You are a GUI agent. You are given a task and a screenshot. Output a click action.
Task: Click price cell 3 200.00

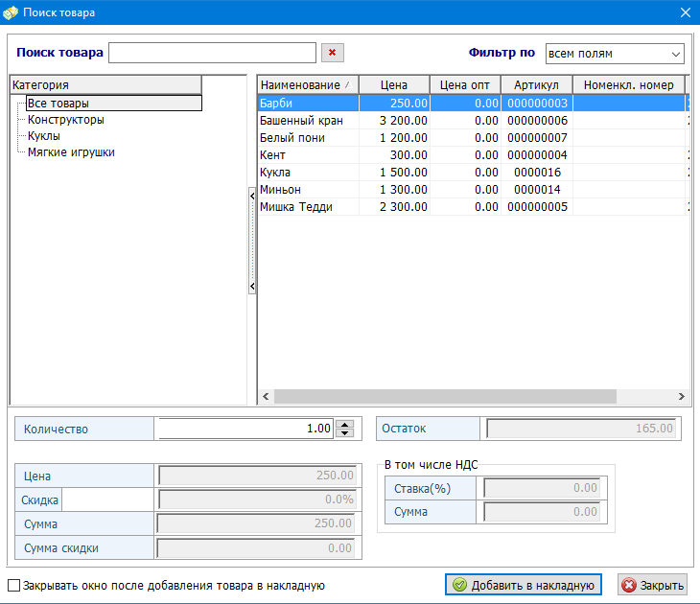[395, 121]
